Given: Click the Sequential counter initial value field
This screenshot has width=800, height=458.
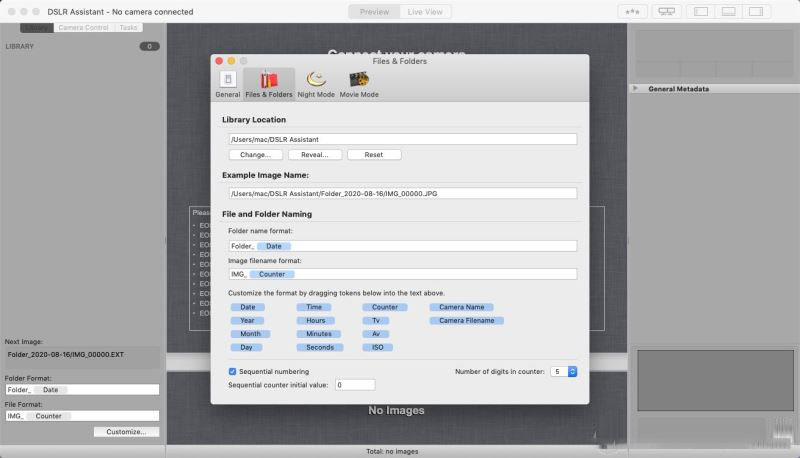Looking at the screenshot, I should point(355,385).
